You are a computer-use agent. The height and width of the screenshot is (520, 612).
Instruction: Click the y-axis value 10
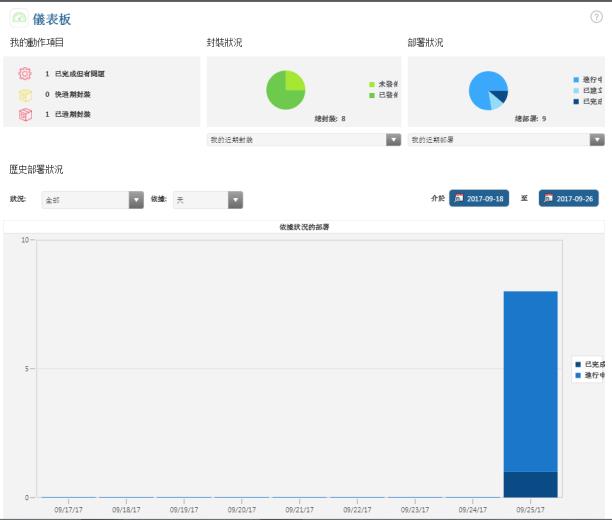point(25,240)
